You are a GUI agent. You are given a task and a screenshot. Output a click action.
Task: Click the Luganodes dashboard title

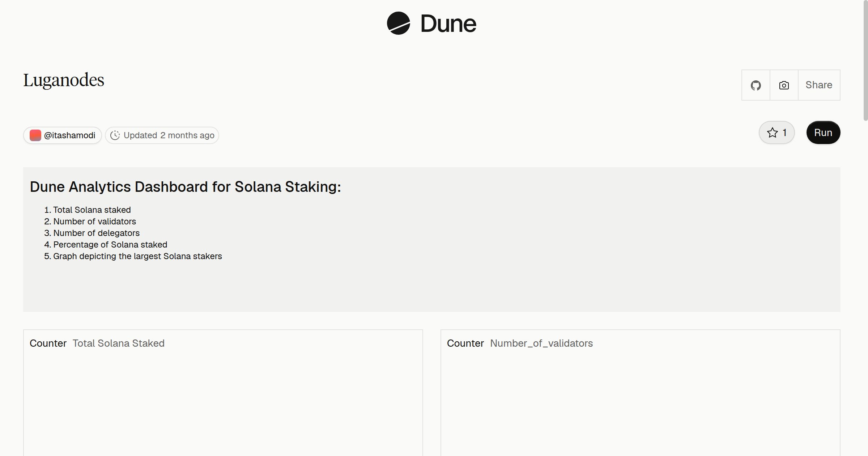click(x=64, y=80)
